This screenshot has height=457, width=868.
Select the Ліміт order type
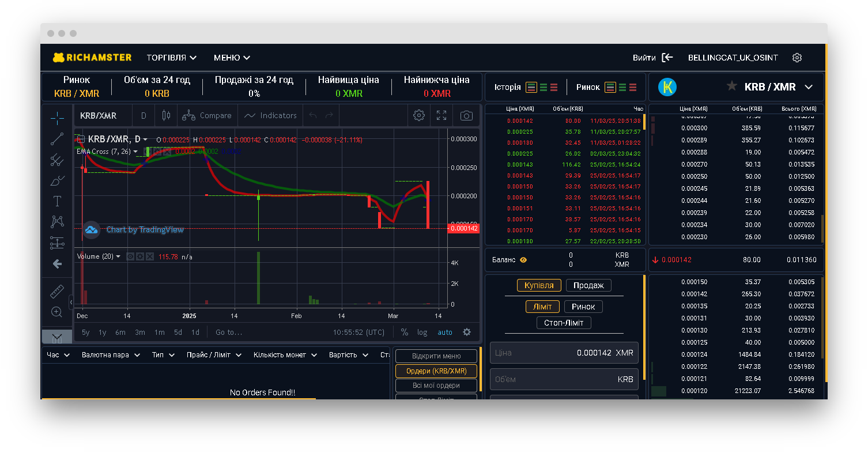pyautogui.click(x=542, y=307)
